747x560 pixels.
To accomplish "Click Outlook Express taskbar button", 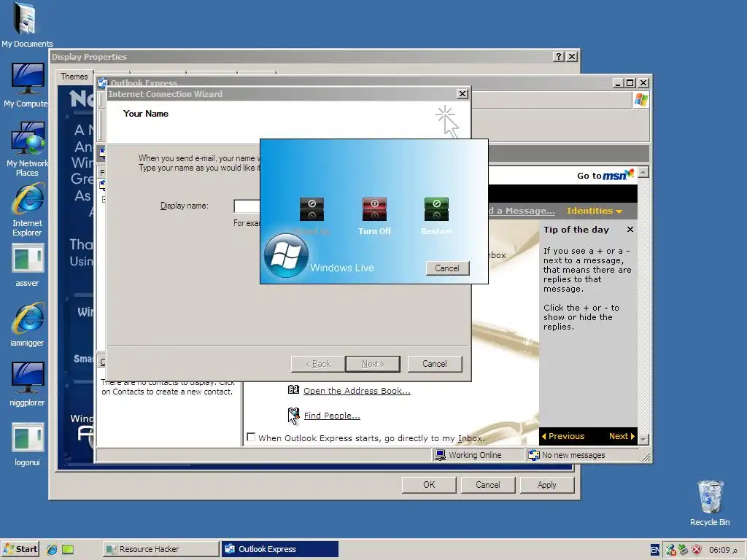I will tap(279, 549).
